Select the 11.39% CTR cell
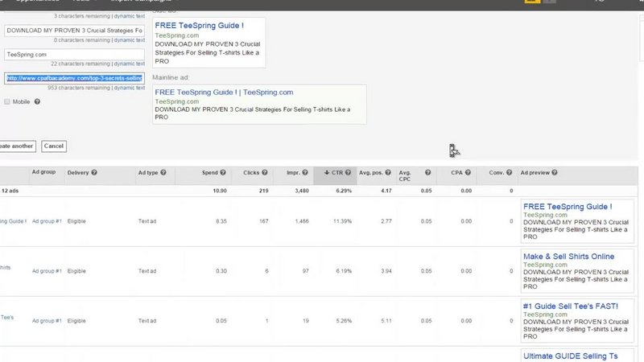 pos(342,221)
